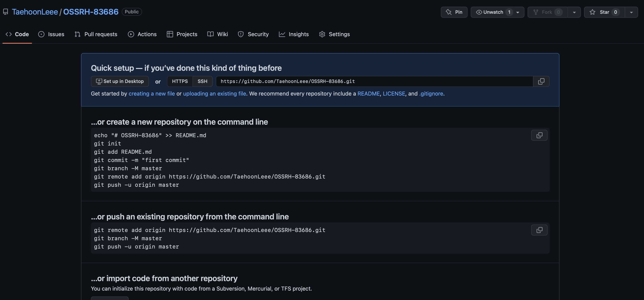Click the watcher count 1 badge

pos(509,12)
